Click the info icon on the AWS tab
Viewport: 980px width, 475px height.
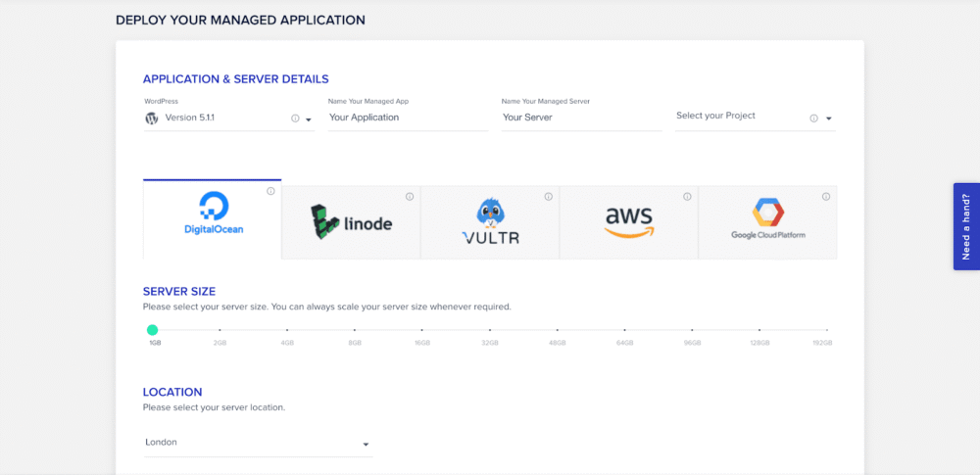coord(687,197)
